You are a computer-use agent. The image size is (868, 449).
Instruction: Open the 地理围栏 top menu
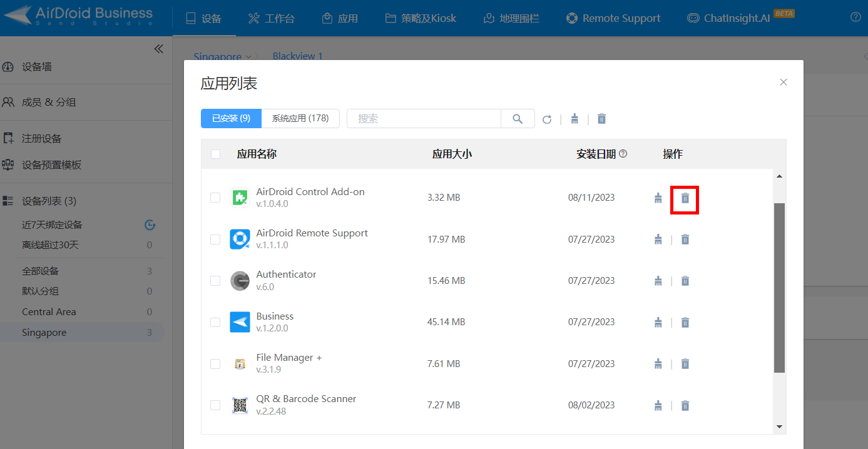click(x=511, y=18)
